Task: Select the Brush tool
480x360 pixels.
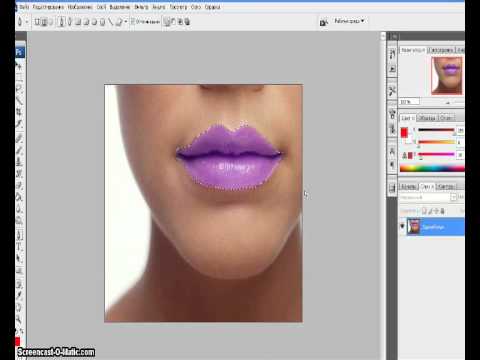Action: 19,150
